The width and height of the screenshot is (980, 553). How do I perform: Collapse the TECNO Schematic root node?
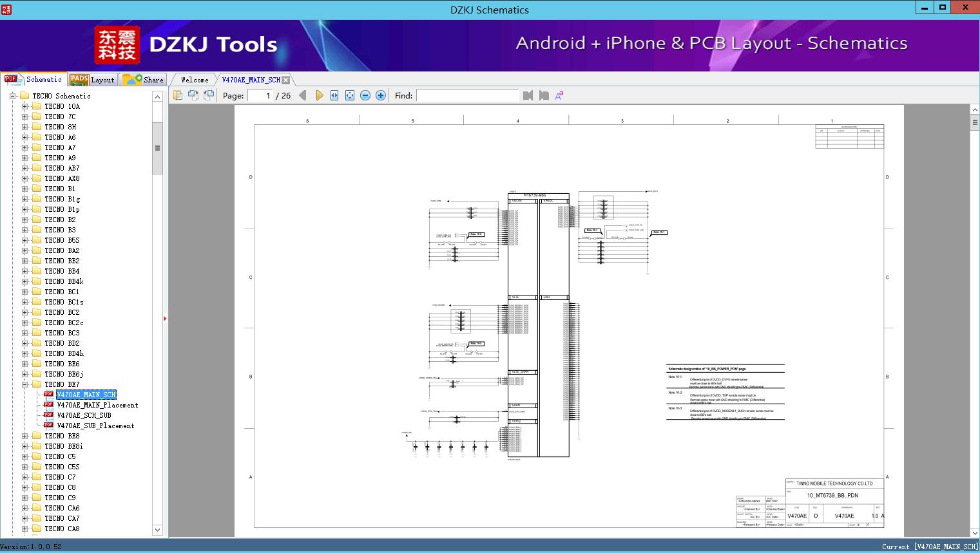[x=12, y=96]
